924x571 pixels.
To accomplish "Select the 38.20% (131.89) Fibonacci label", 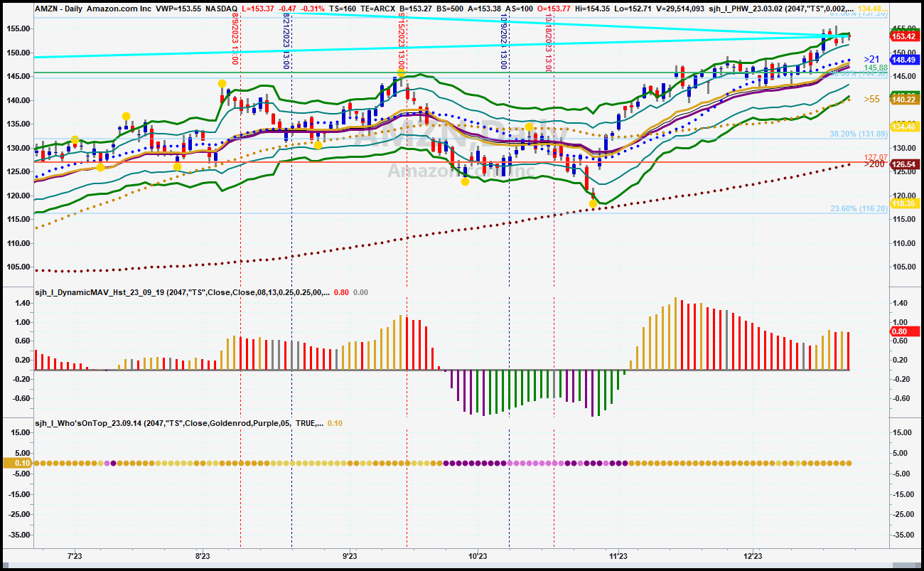I will coord(859,134).
